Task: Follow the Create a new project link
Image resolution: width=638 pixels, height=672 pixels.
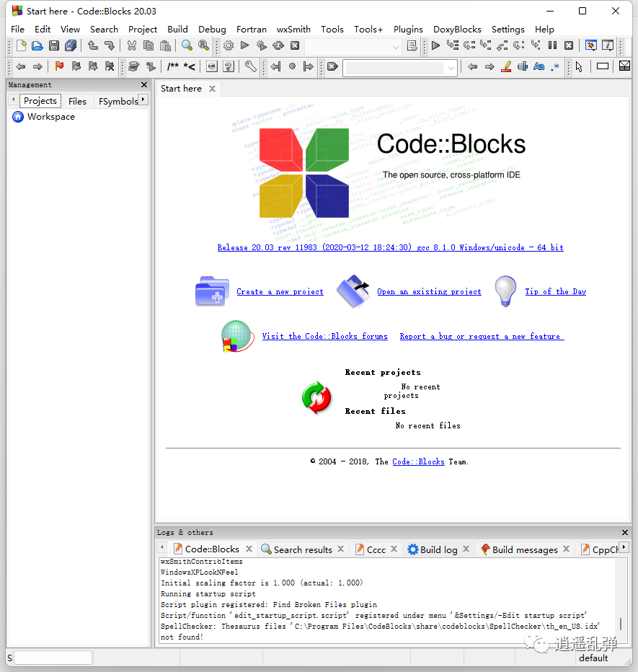Action: 280,291
